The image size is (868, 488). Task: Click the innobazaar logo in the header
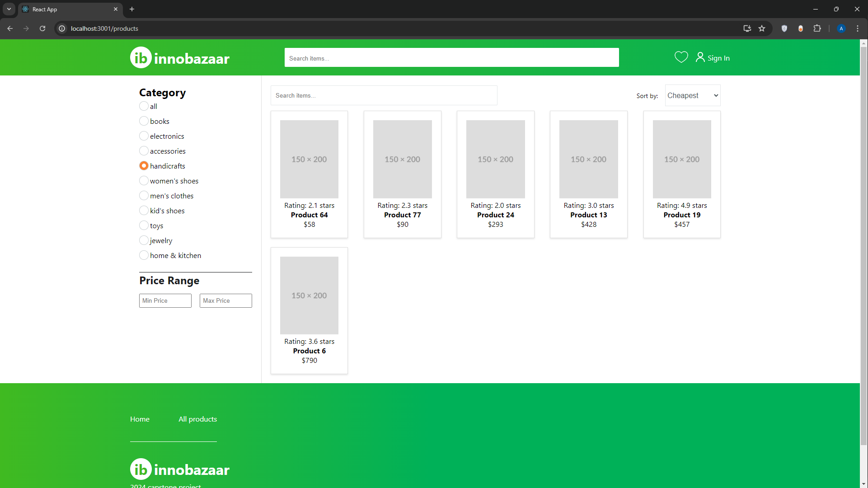click(179, 57)
